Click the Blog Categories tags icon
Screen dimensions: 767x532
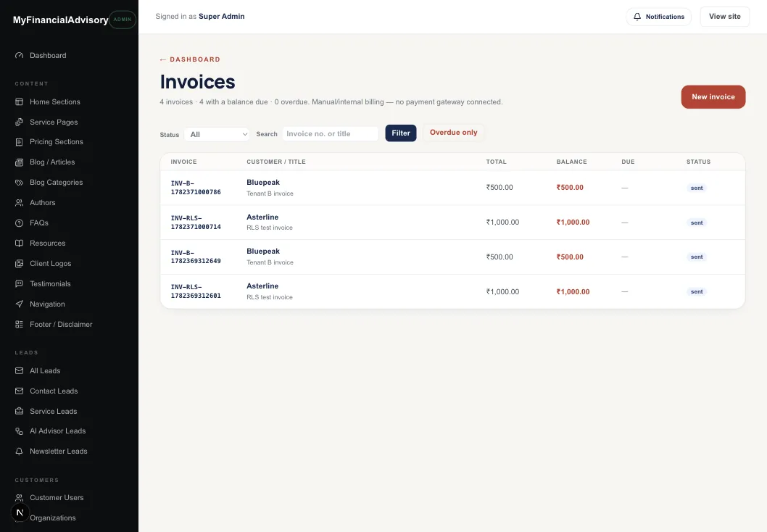click(19, 183)
